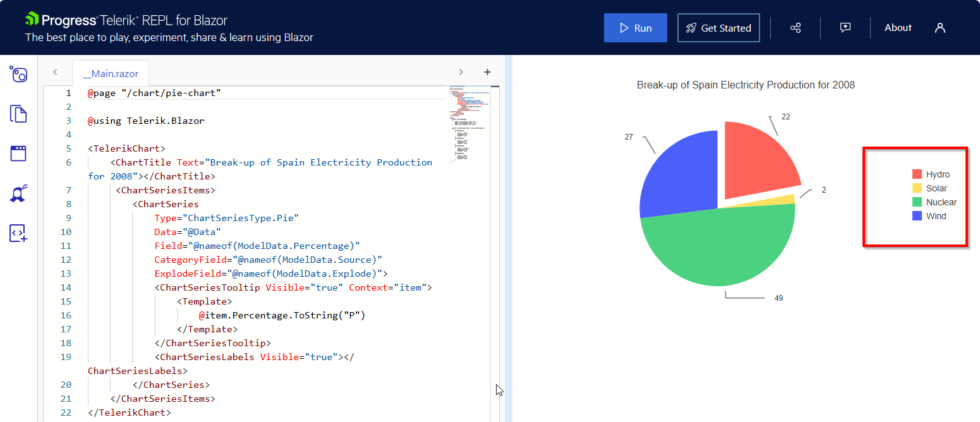The width and height of the screenshot is (980, 422).
Task: Open the About menu in the header
Action: tap(898, 27)
